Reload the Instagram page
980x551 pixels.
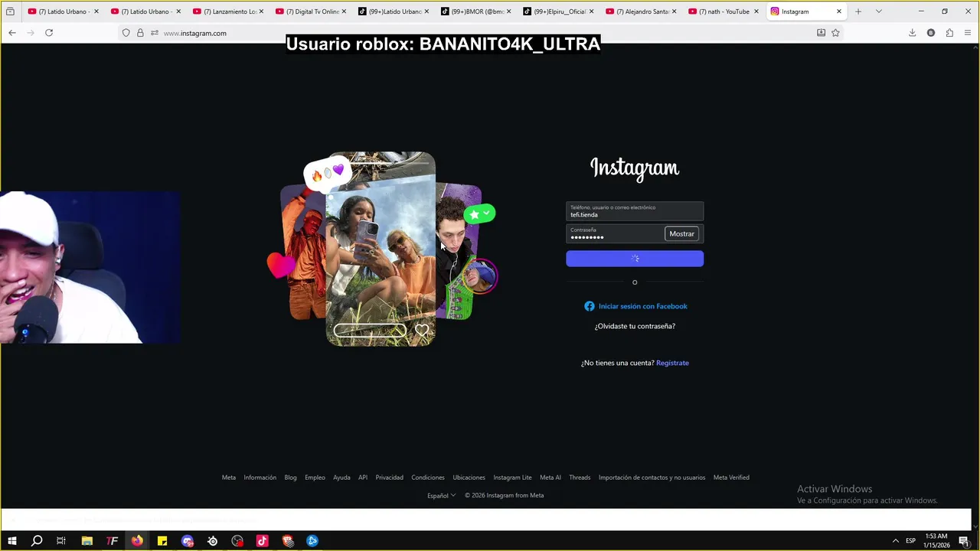[49, 33]
